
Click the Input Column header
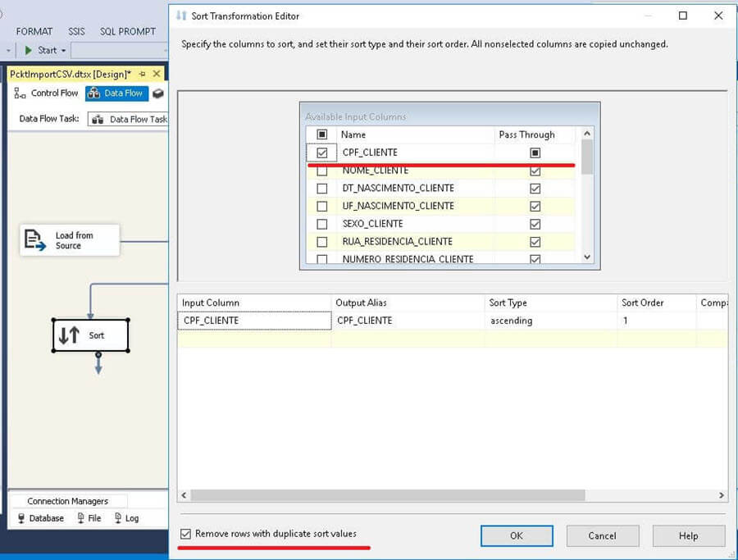[254, 303]
